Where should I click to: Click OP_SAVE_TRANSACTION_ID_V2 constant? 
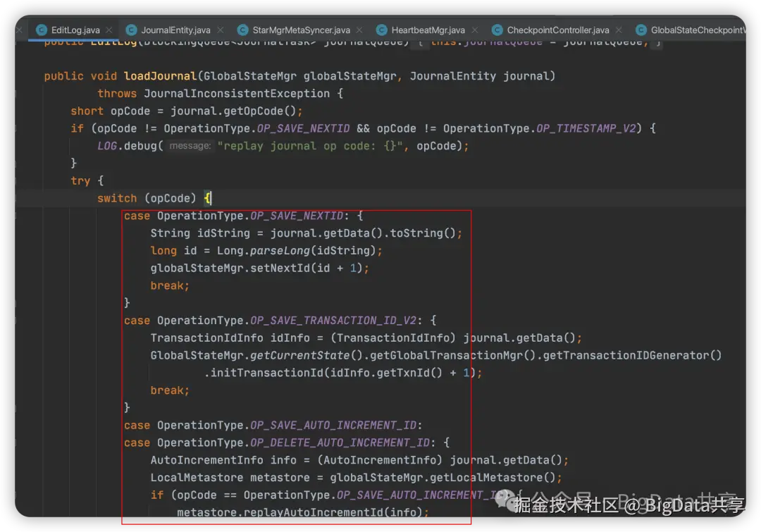point(333,321)
